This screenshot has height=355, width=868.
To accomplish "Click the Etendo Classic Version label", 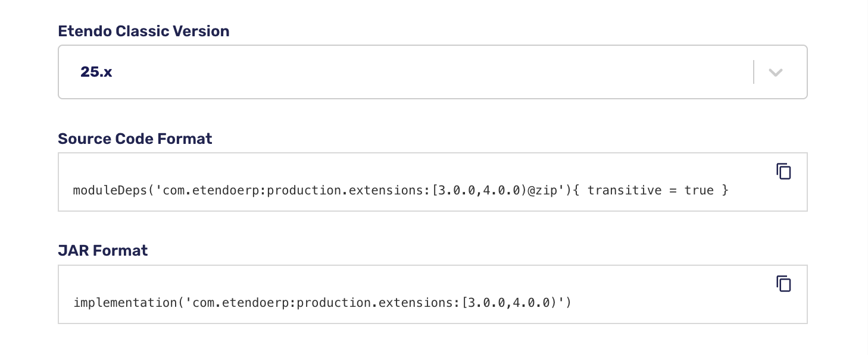I will coord(143,32).
